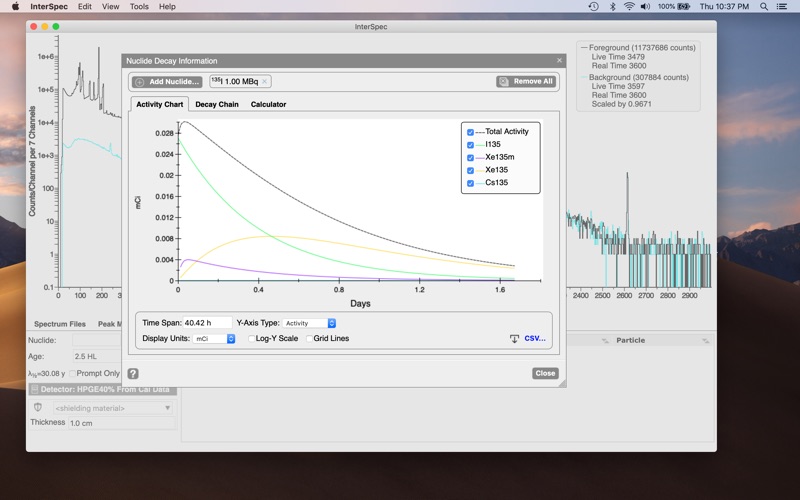
Task: Click the Time Span input field
Action: point(207,323)
